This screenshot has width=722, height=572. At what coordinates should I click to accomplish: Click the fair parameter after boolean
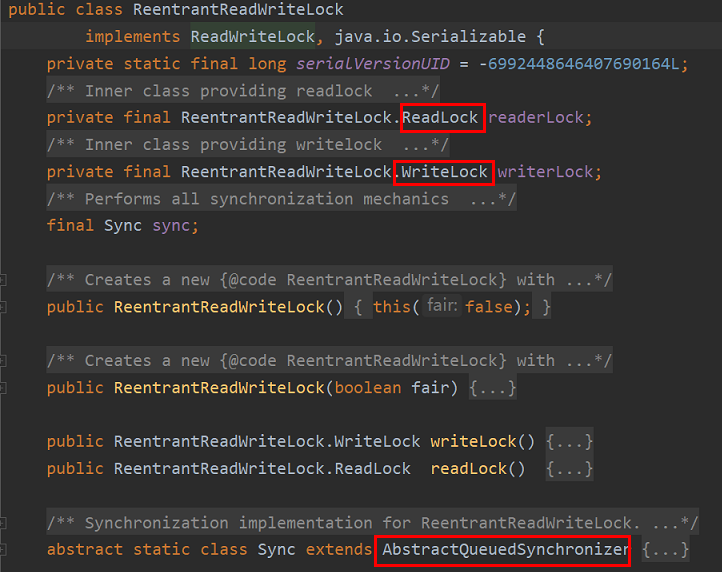click(430, 388)
